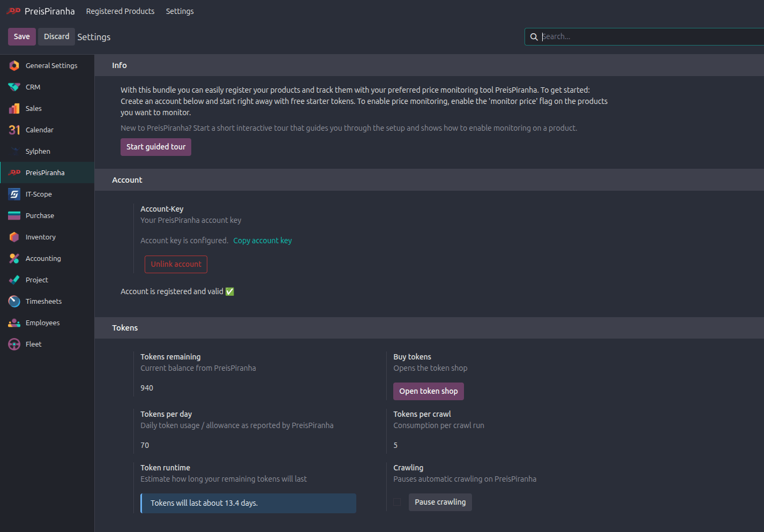Click the Crawling setting label
The height and width of the screenshot is (532, 764).
(x=408, y=468)
